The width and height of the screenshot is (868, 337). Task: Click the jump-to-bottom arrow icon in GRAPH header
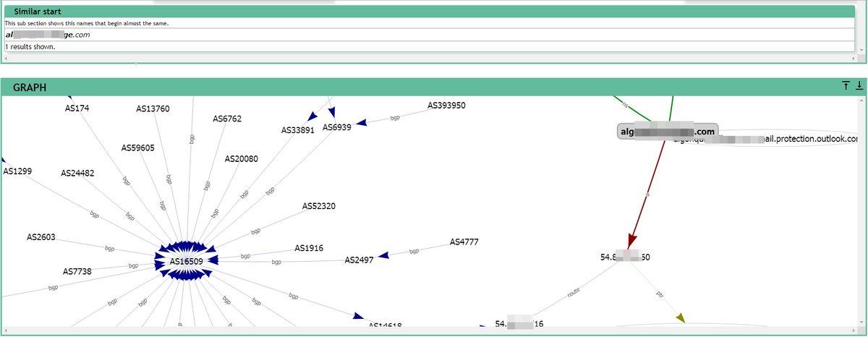tap(859, 86)
